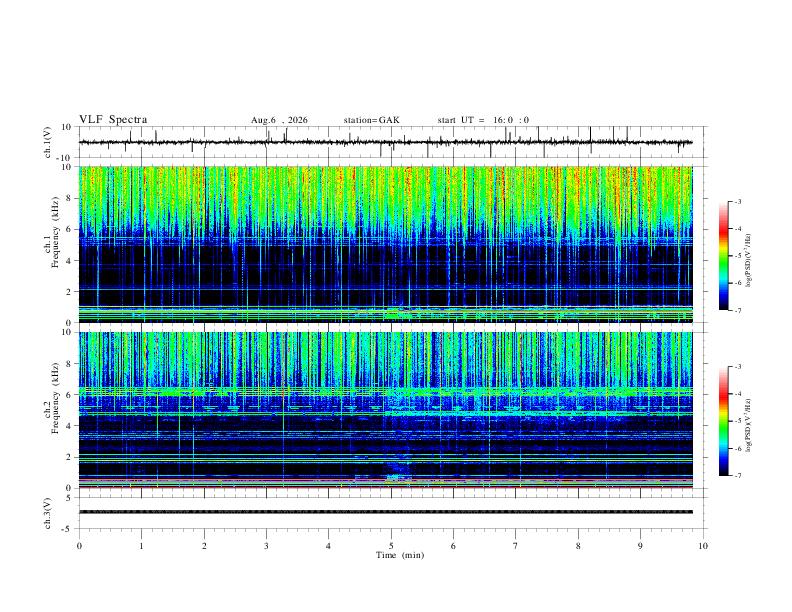Image resolution: width=792 pixels, height=612 pixels.
Task: Click the VLF Spectra title text
Action: (x=113, y=120)
